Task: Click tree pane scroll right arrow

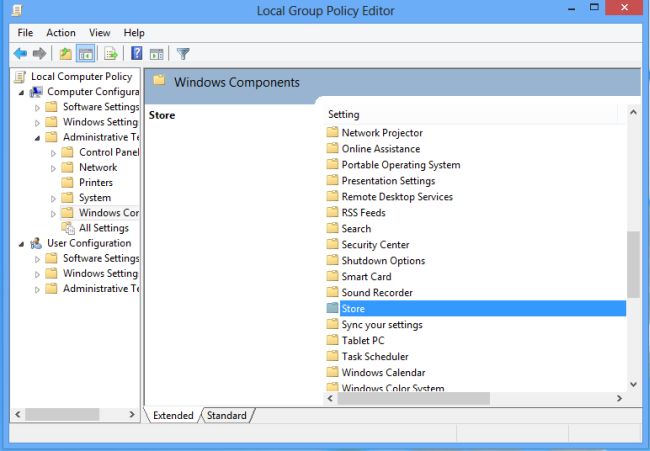Action: 132,414
